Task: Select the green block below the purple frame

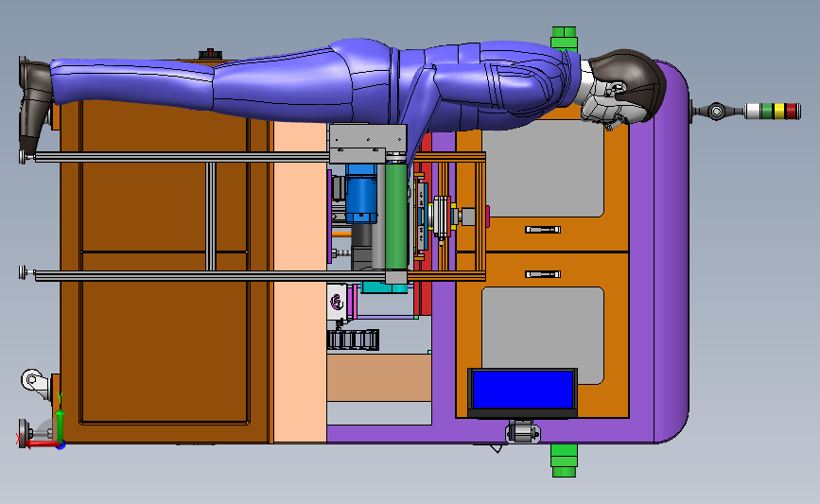Action: (x=564, y=461)
